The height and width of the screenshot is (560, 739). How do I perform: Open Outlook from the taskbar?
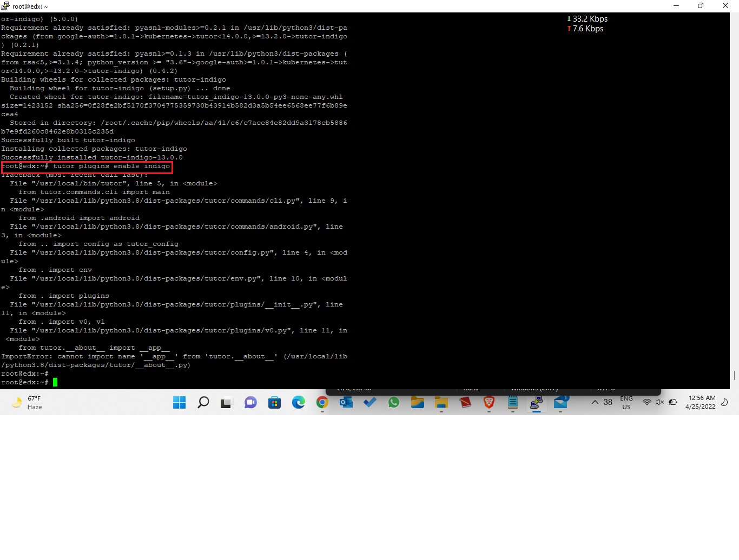click(x=346, y=402)
